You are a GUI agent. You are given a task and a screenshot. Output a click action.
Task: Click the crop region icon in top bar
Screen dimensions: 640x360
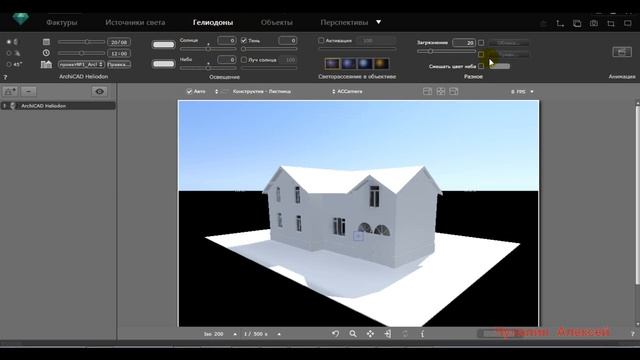point(611,24)
